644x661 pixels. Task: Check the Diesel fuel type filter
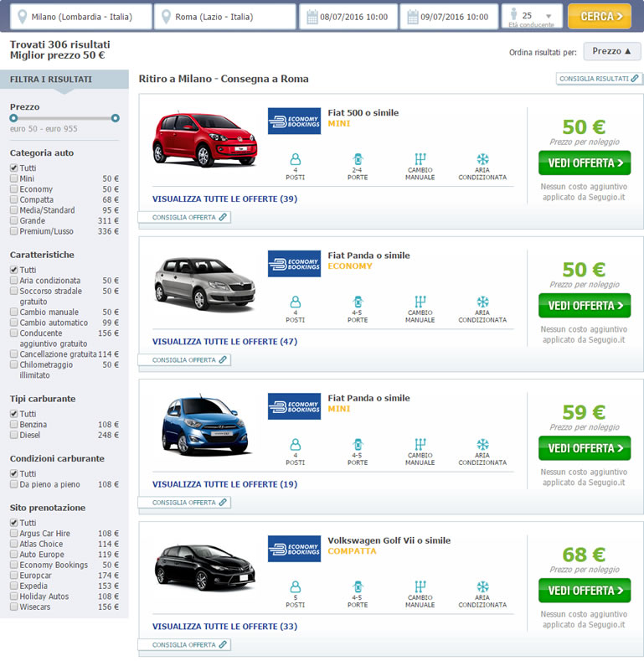14,435
